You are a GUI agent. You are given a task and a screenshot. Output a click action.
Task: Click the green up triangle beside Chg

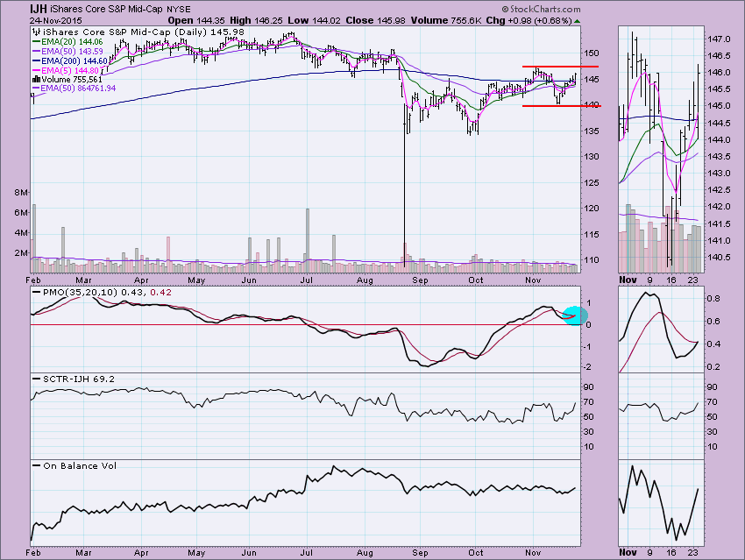tap(577, 21)
